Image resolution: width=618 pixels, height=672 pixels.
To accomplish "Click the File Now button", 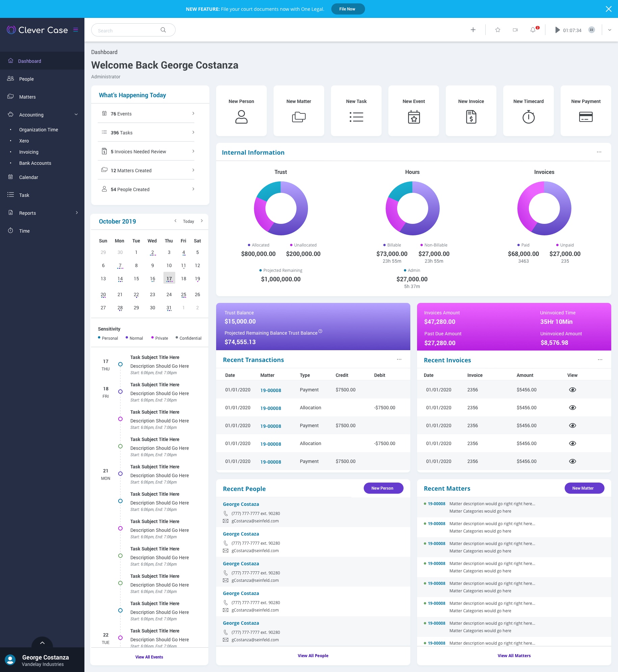I will (347, 9).
